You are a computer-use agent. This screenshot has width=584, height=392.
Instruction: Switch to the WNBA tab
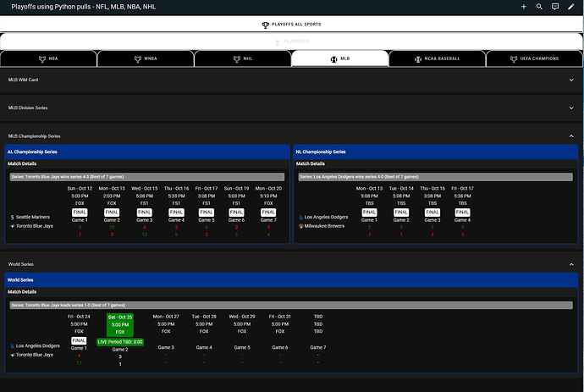[146, 59]
